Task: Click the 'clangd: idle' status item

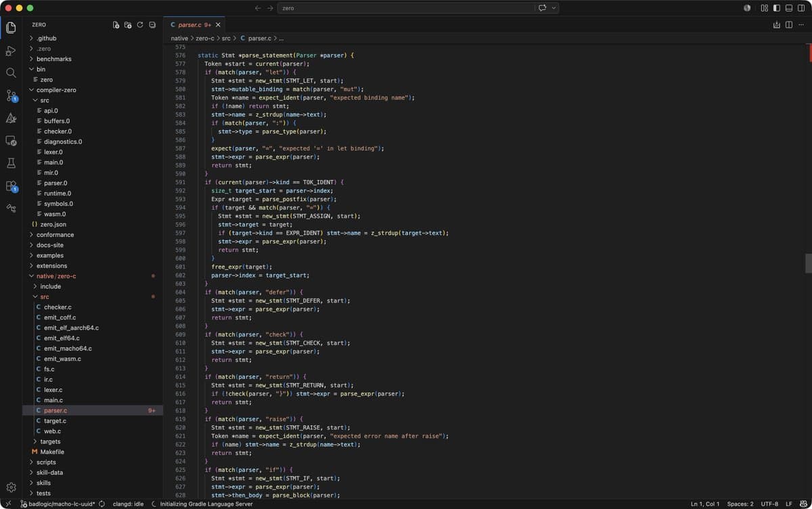Action: coord(128,504)
